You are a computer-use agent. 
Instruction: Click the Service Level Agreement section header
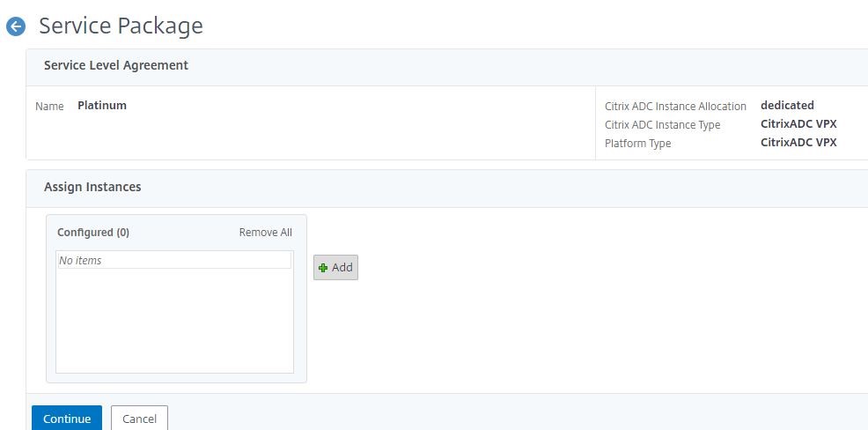(x=116, y=65)
